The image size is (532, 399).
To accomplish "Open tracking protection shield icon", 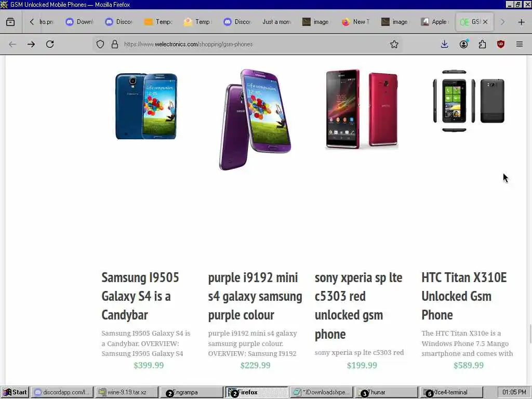I will (x=100, y=44).
